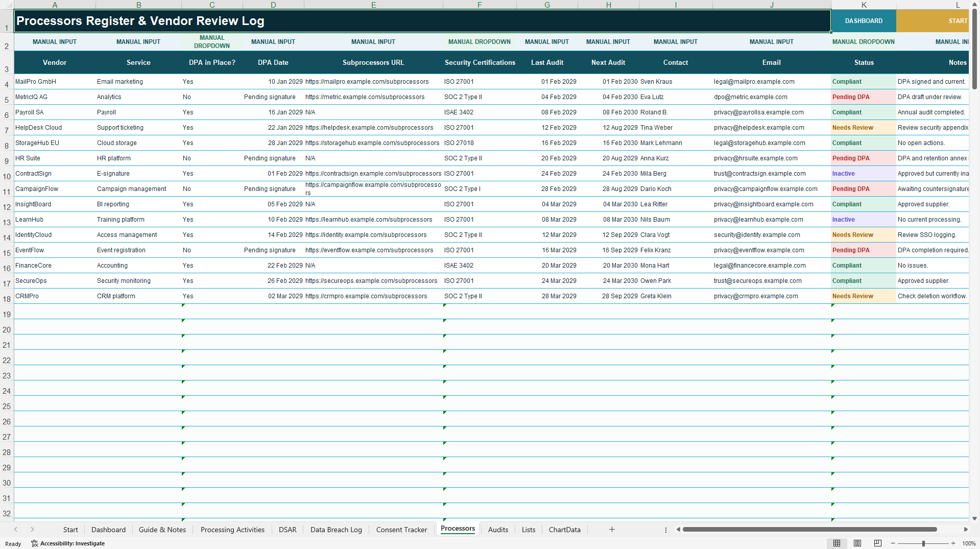Click horizontal scrollbar right arrow

(966, 530)
